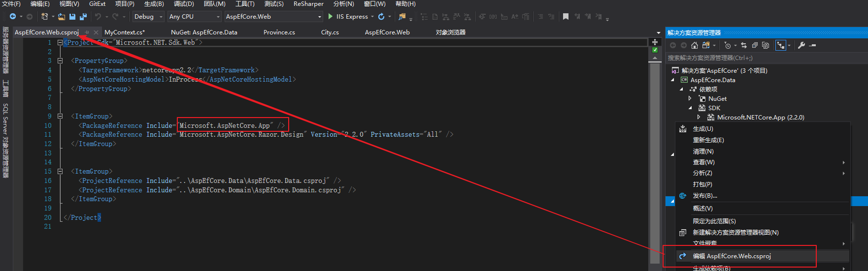Click the Home icon in Solution Explorer
This screenshot has width=868, height=271.
[695, 45]
